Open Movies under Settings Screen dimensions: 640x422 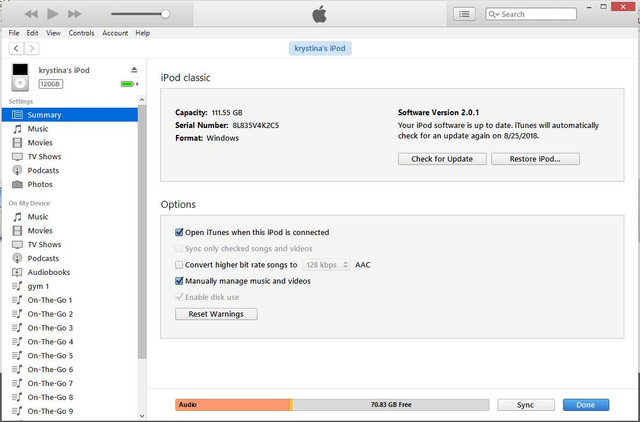tap(70, 143)
